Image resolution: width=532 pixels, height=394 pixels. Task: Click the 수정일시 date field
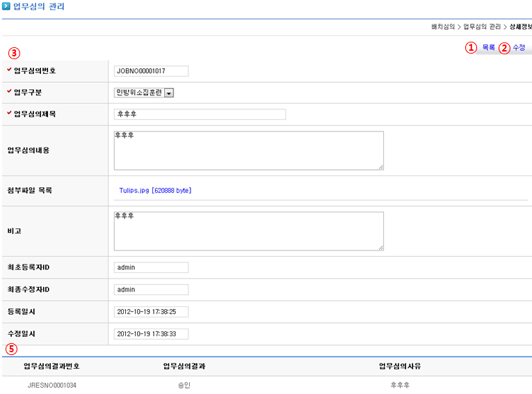pyautogui.click(x=151, y=334)
